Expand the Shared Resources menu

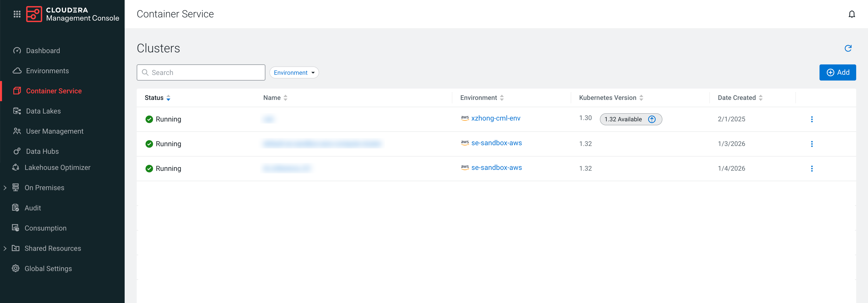pyautogui.click(x=5, y=248)
